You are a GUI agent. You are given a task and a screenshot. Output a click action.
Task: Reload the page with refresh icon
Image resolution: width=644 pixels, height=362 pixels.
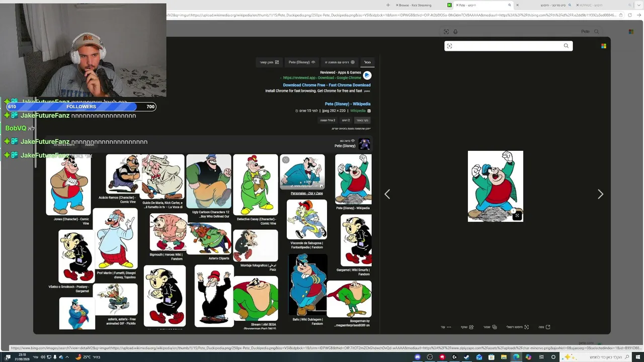point(629,16)
